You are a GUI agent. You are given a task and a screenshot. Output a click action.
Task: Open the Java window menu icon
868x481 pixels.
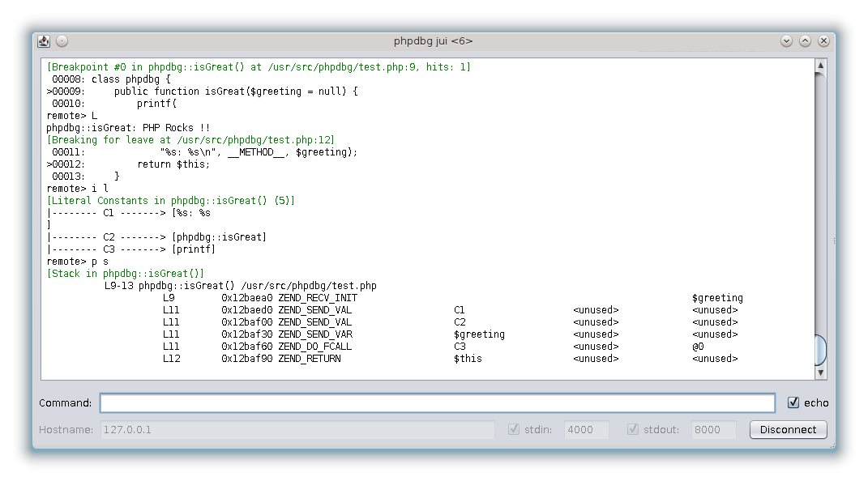coord(44,40)
